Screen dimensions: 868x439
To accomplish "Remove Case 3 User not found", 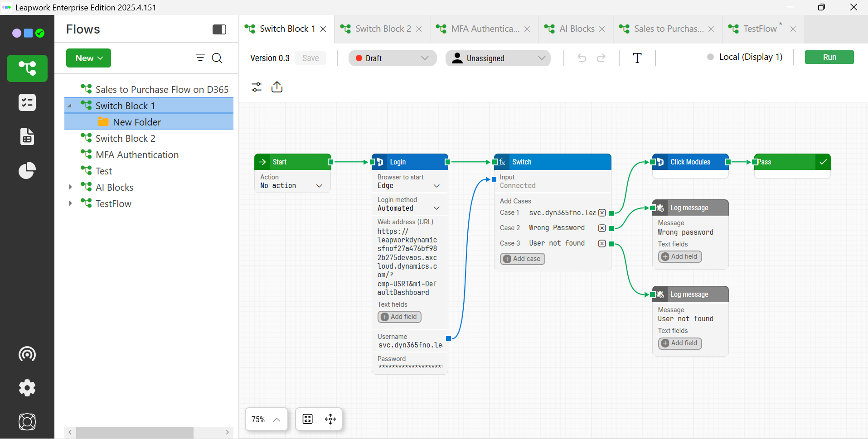I will 602,243.
